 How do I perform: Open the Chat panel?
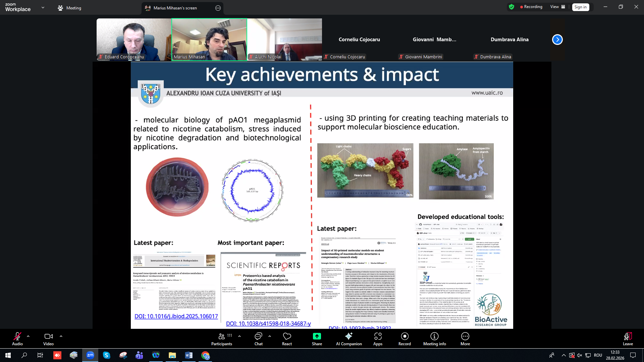click(258, 336)
